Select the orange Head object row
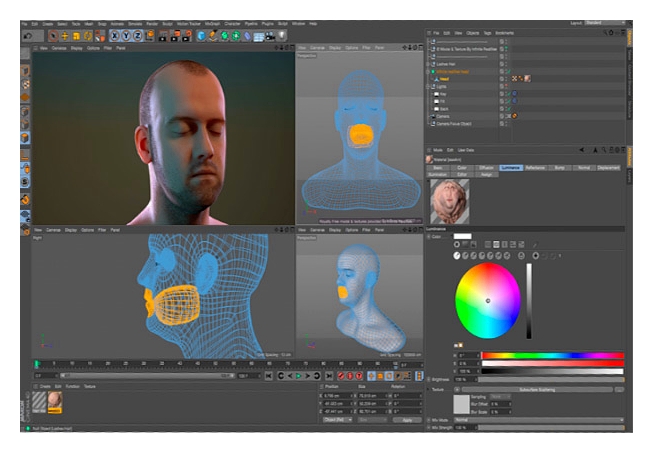 [444, 79]
